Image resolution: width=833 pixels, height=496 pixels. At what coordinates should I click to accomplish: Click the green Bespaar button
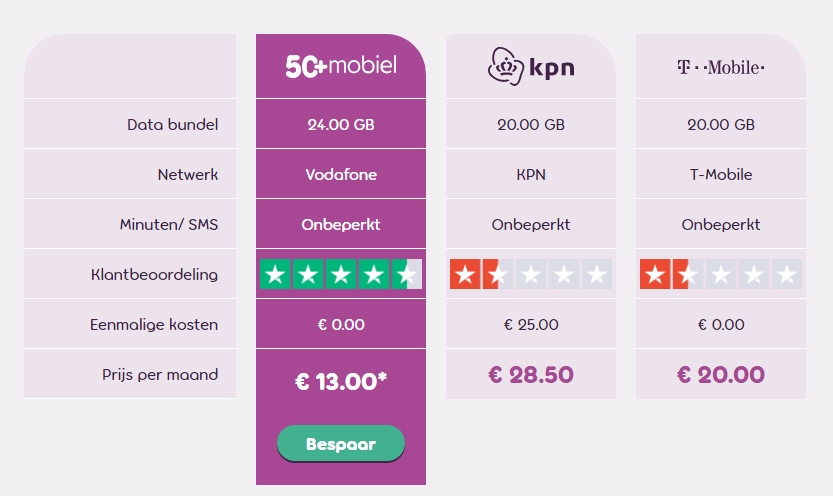pos(341,443)
